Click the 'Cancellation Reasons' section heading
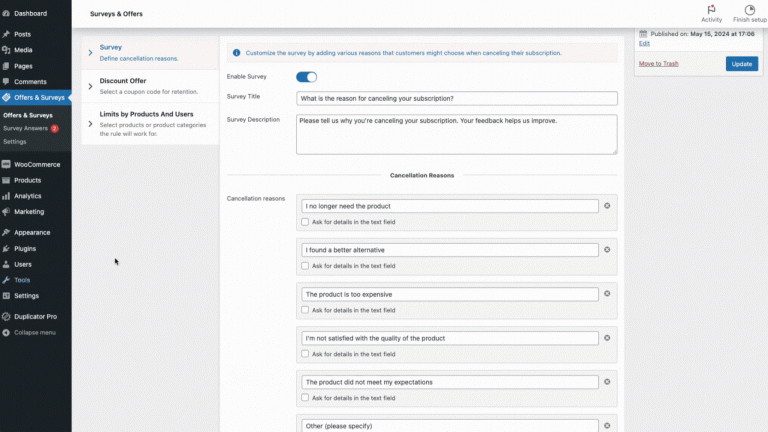This screenshot has height=432, width=768. [x=422, y=175]
